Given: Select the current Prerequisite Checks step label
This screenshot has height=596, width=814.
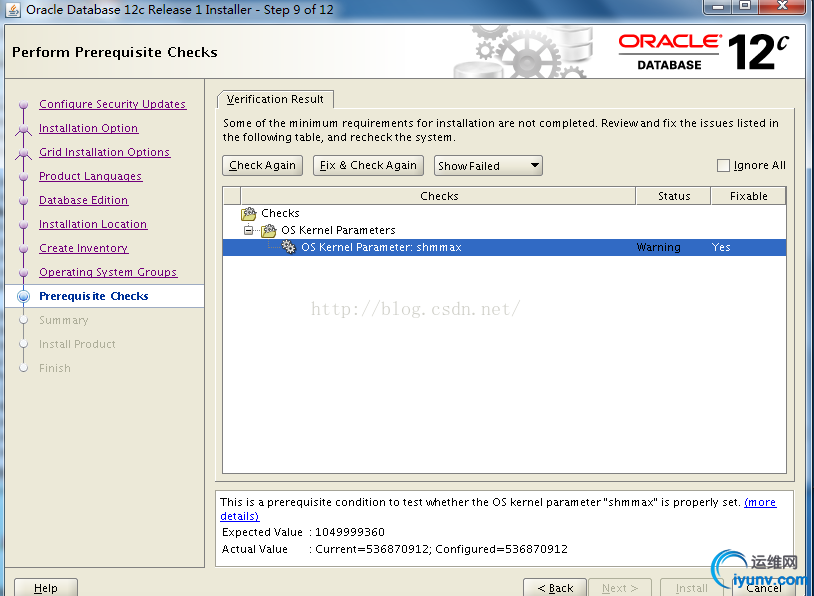Looking at the screenshot, I should point(93,296).
